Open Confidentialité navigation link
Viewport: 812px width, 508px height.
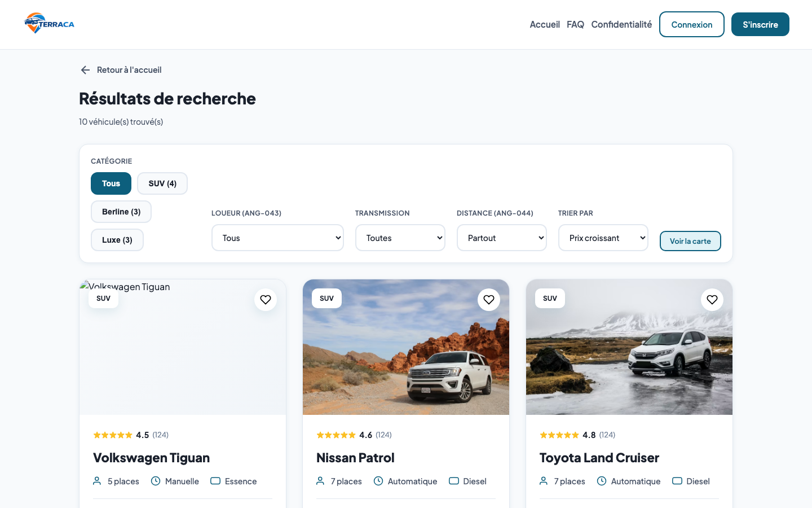[621, 24]
